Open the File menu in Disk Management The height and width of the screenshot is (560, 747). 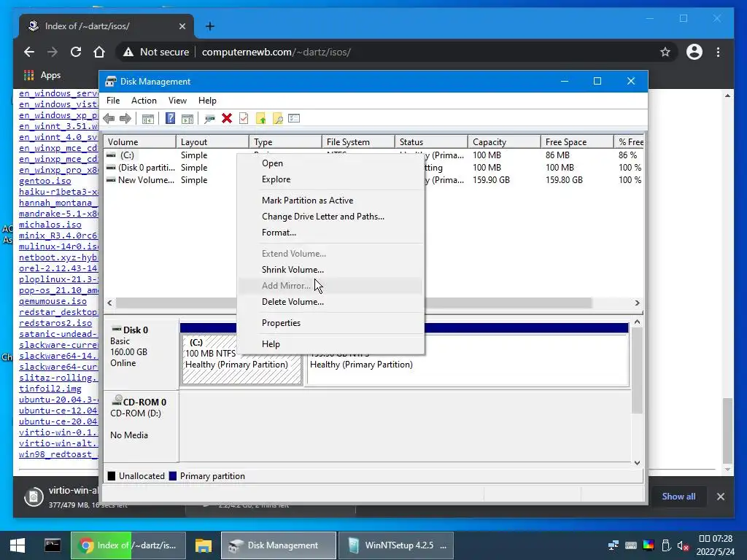113,101
